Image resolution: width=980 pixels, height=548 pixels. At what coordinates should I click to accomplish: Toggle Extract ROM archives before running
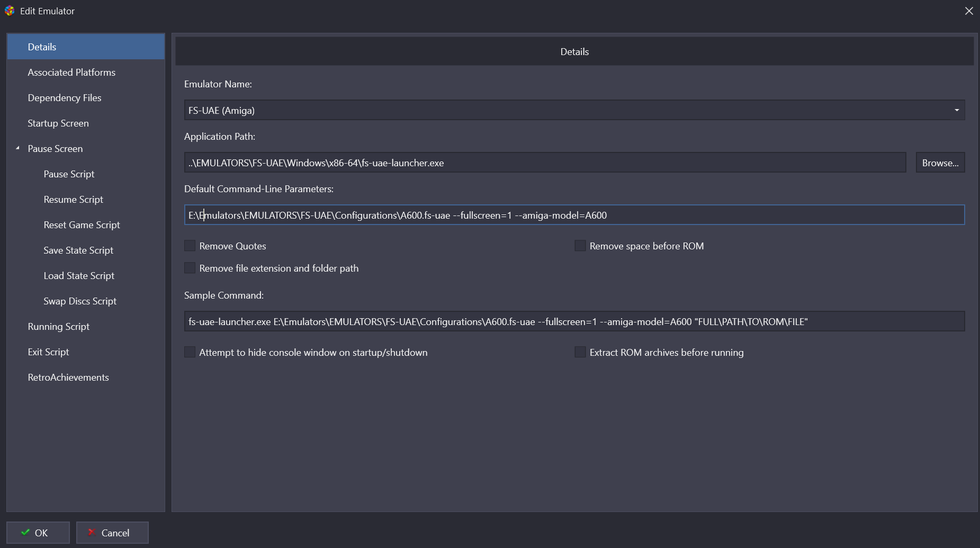tap(580, 352)
